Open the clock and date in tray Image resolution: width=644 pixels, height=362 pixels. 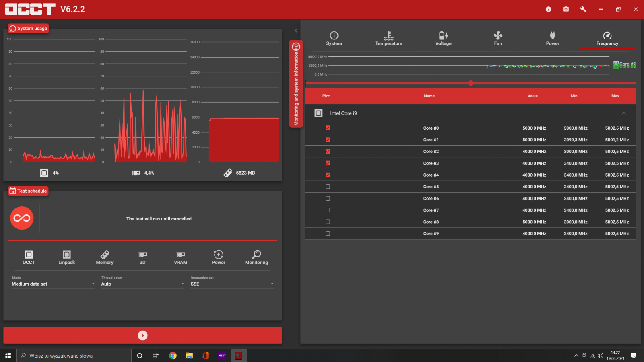click(615, 356)
